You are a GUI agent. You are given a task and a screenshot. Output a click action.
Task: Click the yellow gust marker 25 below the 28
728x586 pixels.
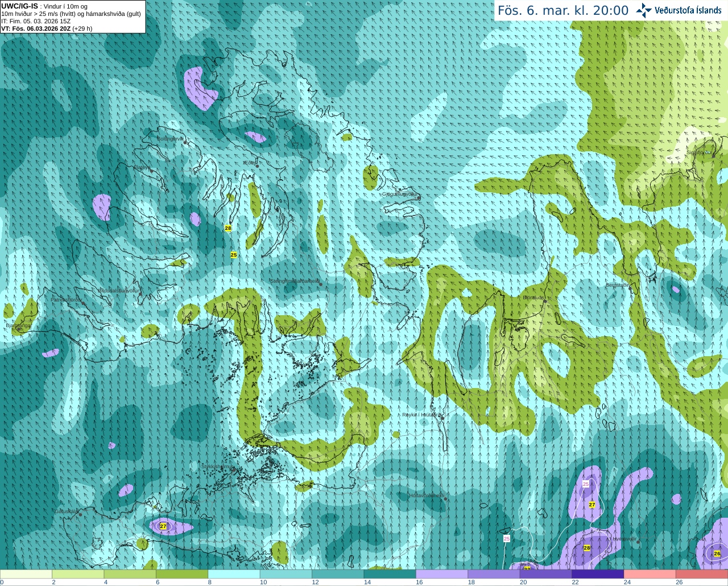pyautogui.click(x=234, y=255)
